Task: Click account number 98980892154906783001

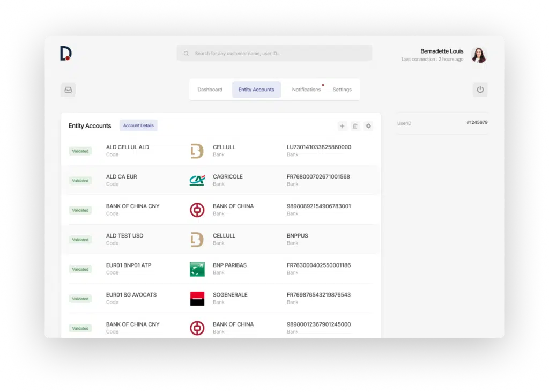Action: (318, 206)
